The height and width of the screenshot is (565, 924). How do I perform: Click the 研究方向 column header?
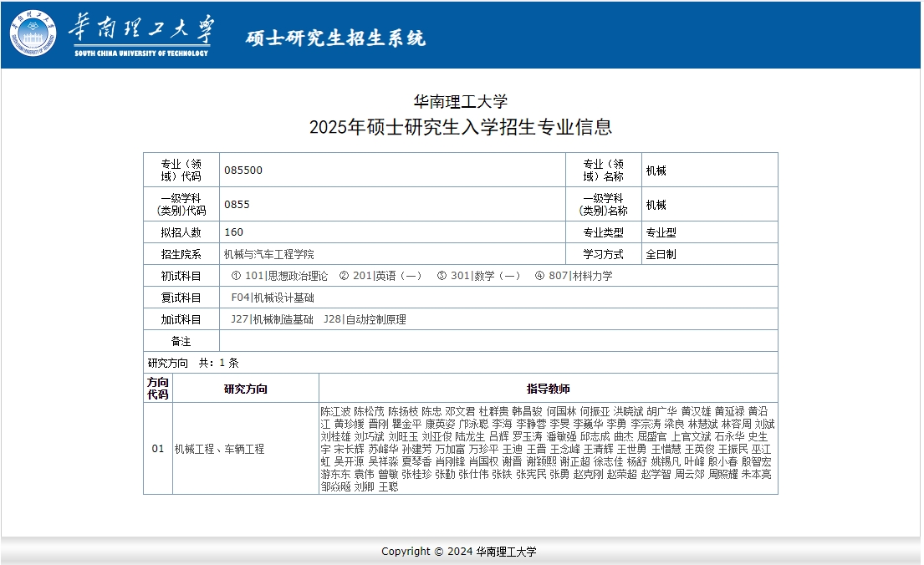[246, 389]
